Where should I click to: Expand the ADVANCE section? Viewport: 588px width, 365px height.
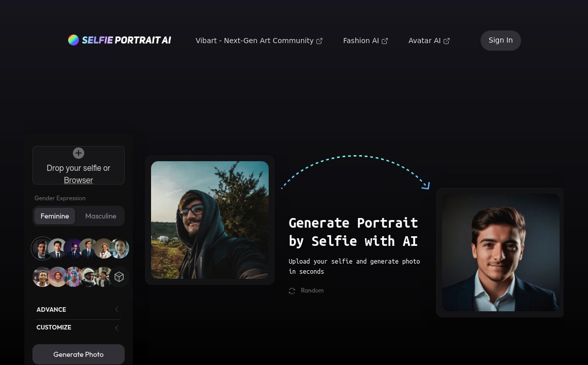[x=51, y=309]
